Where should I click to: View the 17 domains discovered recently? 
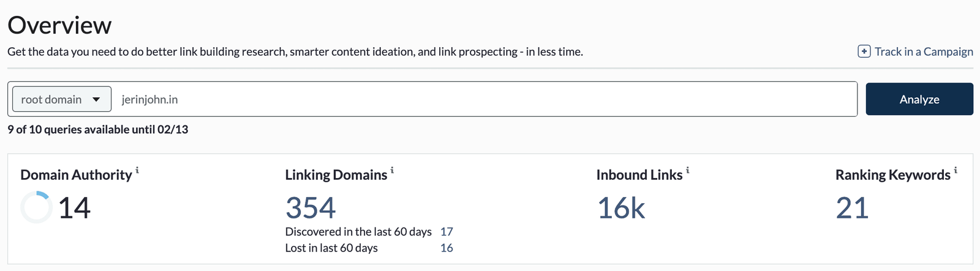[x=447, y=232]
